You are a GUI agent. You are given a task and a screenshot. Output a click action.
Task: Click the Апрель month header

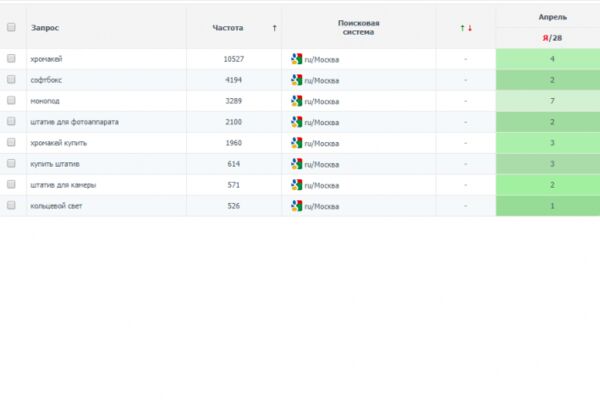point(553,17)
